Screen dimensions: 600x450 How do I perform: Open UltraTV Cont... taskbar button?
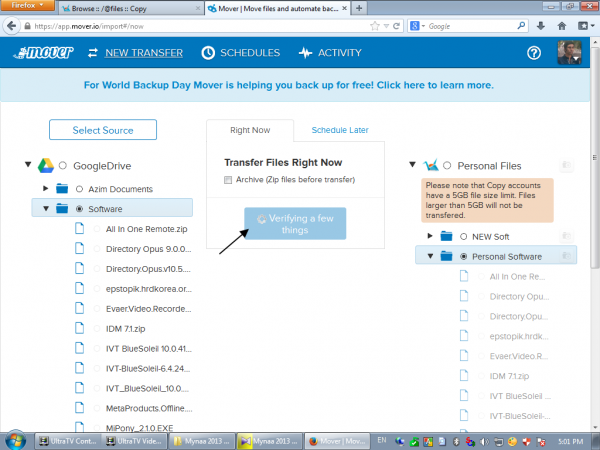point(68,441)
